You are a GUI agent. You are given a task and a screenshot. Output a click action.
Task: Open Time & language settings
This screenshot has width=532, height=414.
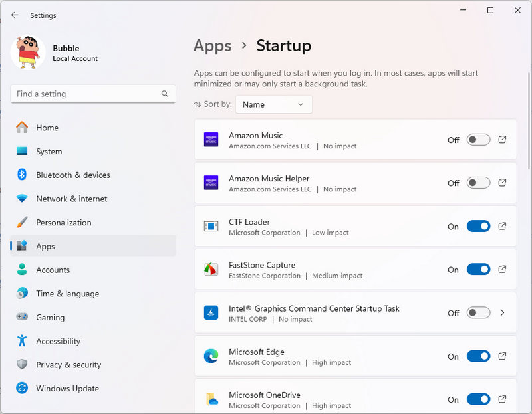(x=93, y=294)
